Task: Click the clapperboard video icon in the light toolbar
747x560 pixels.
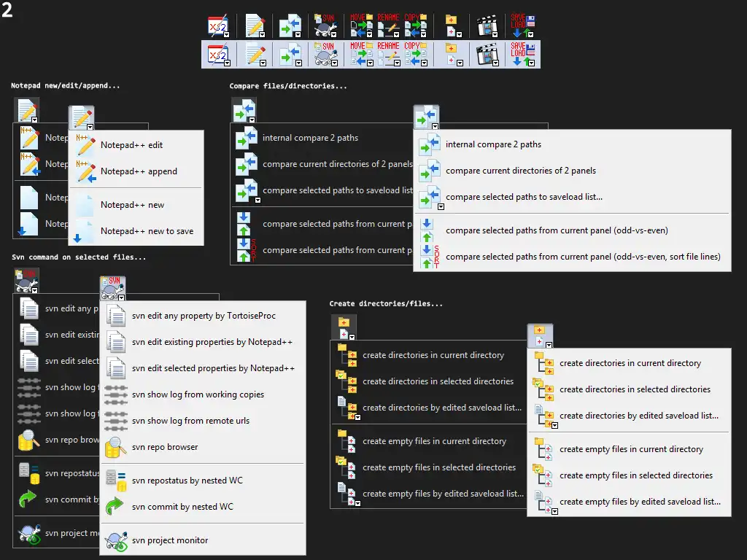Action: [487, 55]
